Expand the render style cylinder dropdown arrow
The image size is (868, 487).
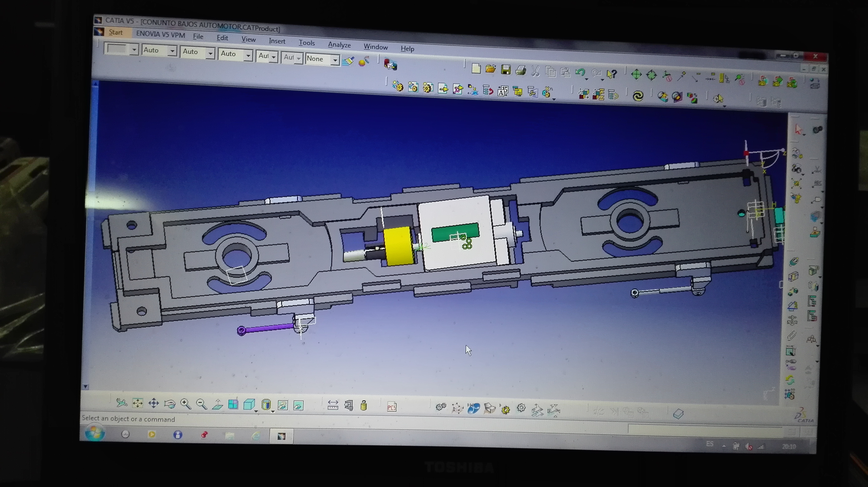point(273,412)
